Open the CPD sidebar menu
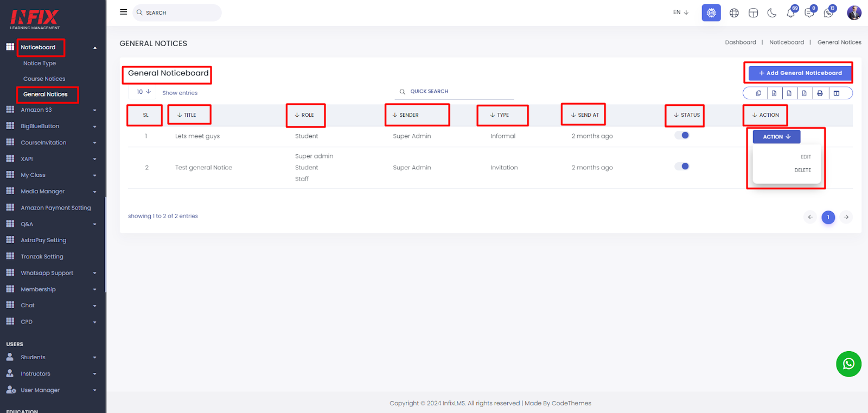 53,321
